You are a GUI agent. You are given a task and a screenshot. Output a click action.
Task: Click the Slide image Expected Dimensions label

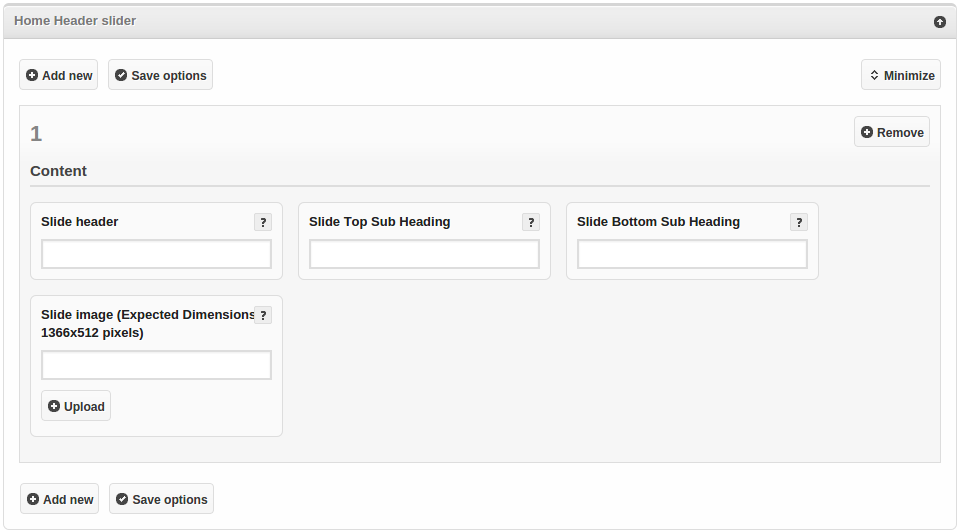tap(146, 323)
